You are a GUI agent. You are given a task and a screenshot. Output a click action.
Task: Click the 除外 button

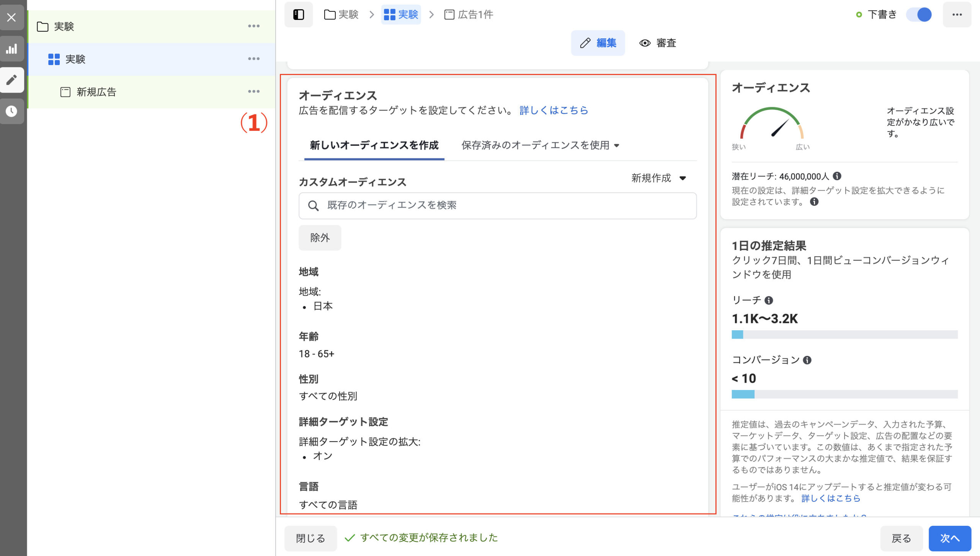pos(320,238)
